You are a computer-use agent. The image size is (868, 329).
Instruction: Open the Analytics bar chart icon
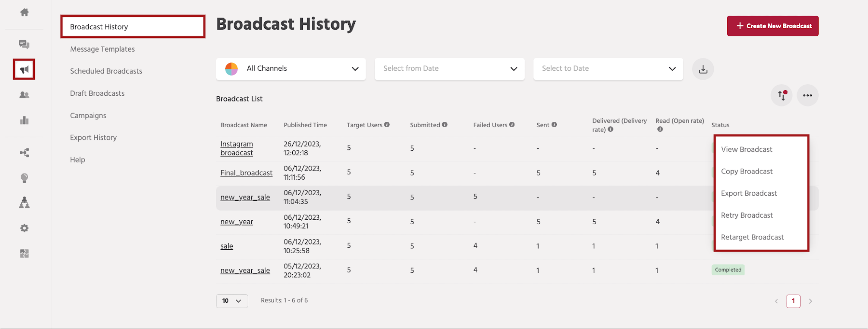(24, 120)
